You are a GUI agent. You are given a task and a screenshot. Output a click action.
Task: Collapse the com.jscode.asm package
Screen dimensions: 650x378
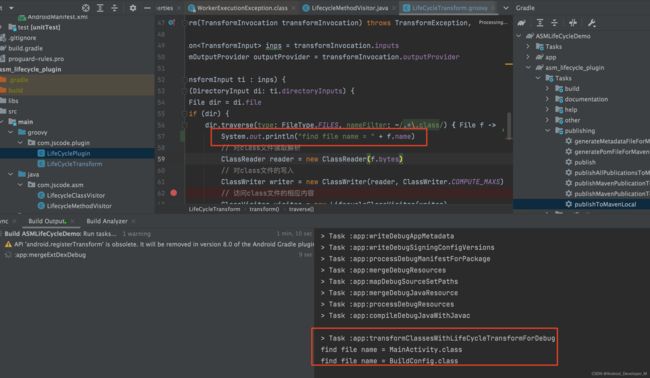coord(20,184)
